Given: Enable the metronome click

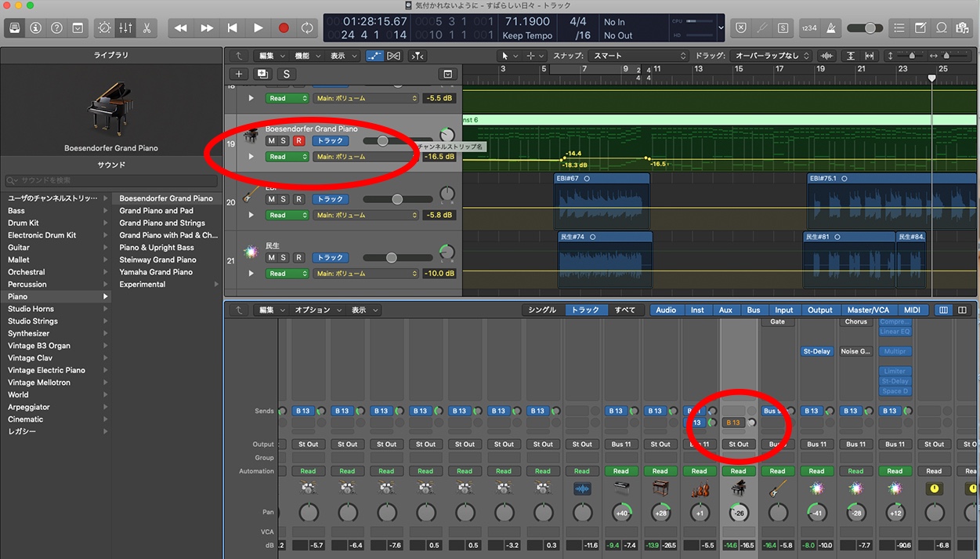Looking at the screenshot, I should (831, 28).
